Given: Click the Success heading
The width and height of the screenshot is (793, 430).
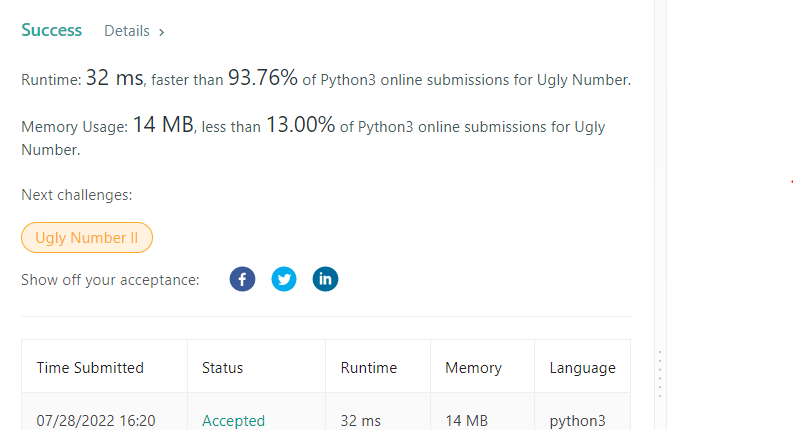Looking at the screenshot, I should [x=51, y=30].
